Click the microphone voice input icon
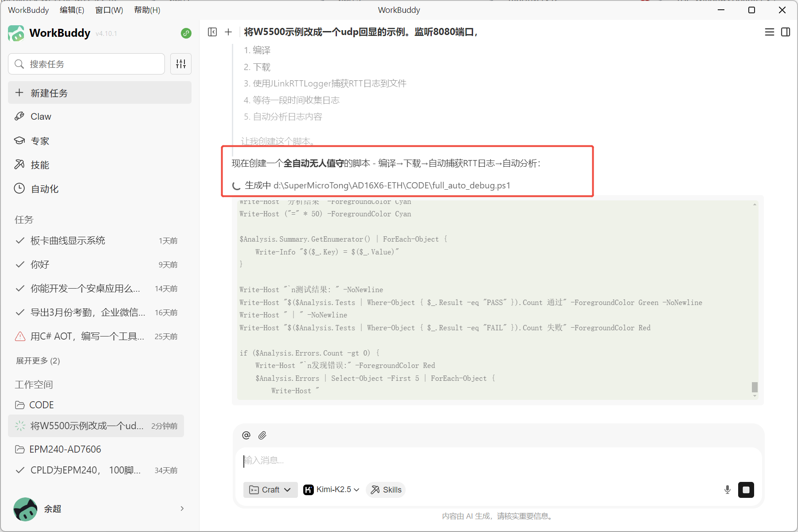Screen dimensions: 798x532 point(728,490)
